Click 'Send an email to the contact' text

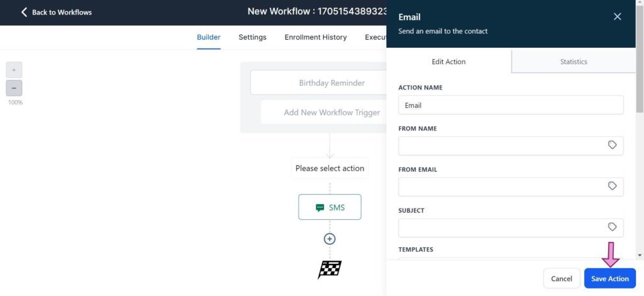[443, 31]
